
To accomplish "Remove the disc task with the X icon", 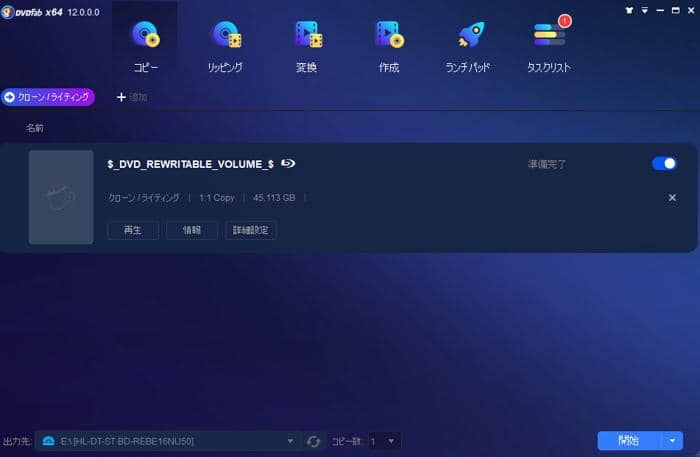I will click(x=672, y=197).
